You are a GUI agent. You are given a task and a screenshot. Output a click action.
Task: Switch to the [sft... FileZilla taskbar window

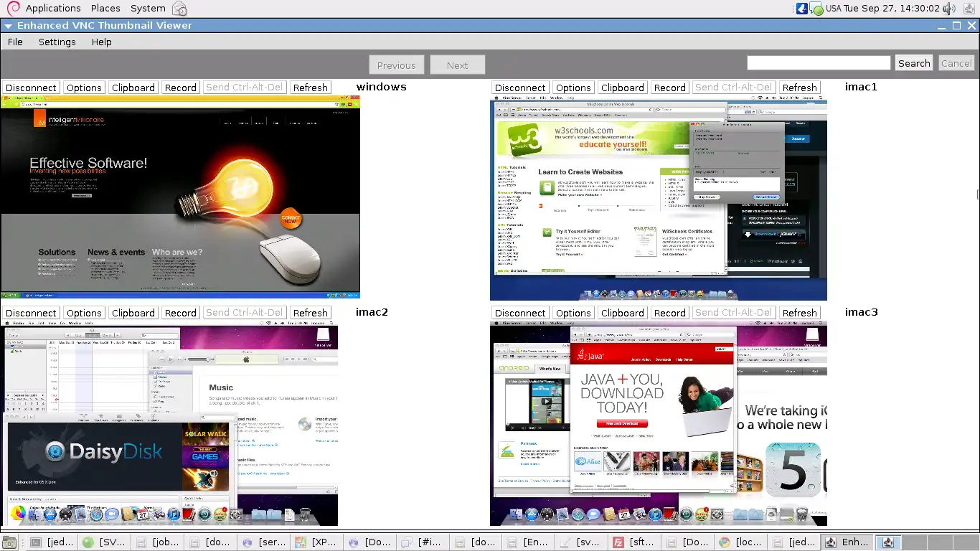(636, 542)
